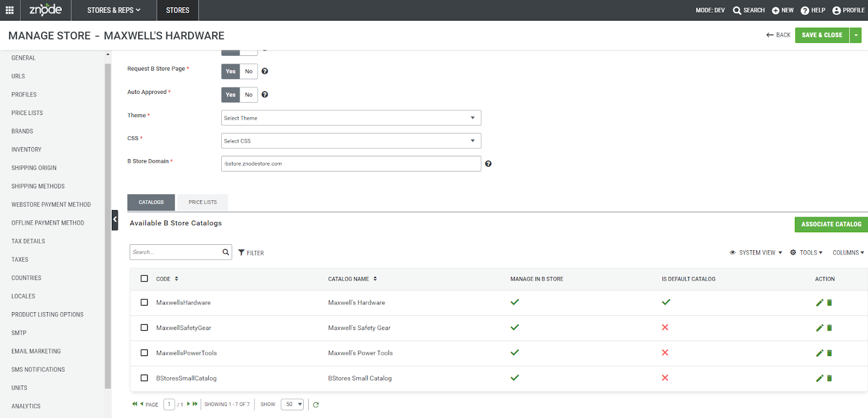
Task: Edit the MaxwellsHardware catalog row
Action: 820,302
